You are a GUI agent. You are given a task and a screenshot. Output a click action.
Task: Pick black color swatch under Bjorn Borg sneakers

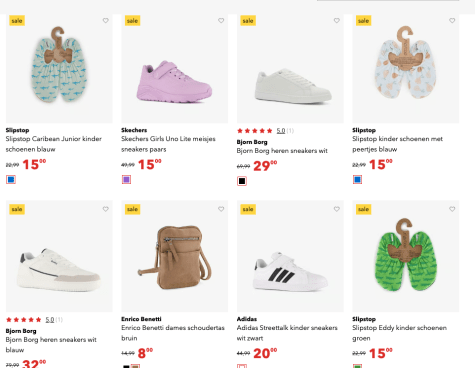pos(242,181)
